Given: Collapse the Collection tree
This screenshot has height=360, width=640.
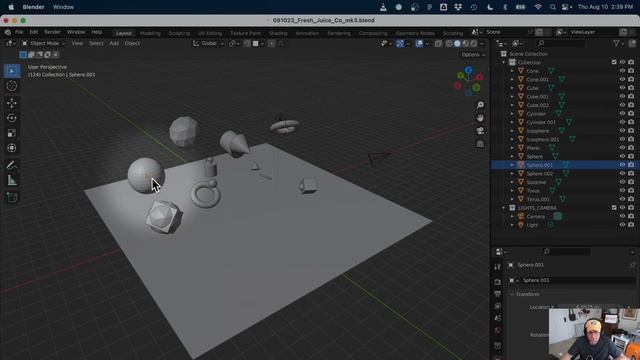Looking at the screenshot, I should [x=504, y=62].
